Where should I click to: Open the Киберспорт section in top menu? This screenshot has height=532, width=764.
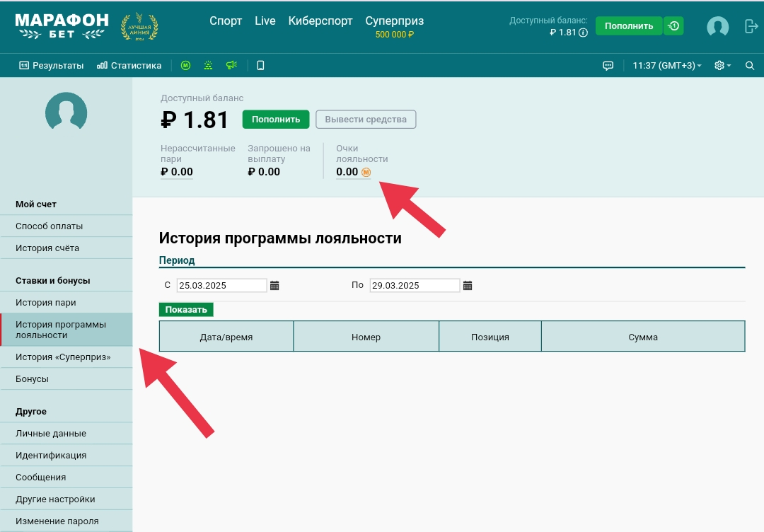[x=320, y=21]
